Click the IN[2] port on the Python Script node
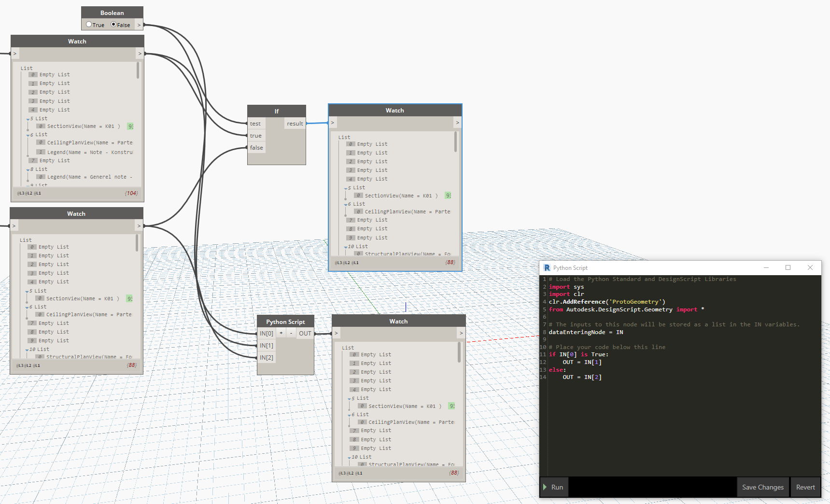 pos(267,357)
